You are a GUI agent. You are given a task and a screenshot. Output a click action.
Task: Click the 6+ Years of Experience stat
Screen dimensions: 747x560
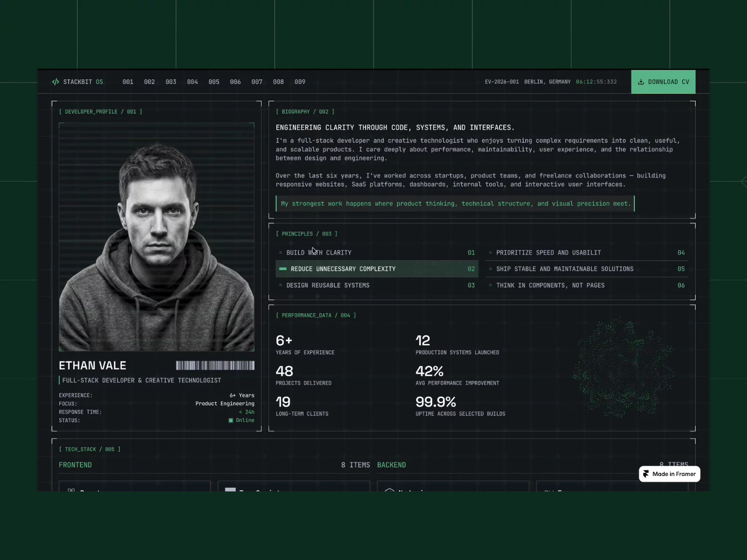(305, 344)
